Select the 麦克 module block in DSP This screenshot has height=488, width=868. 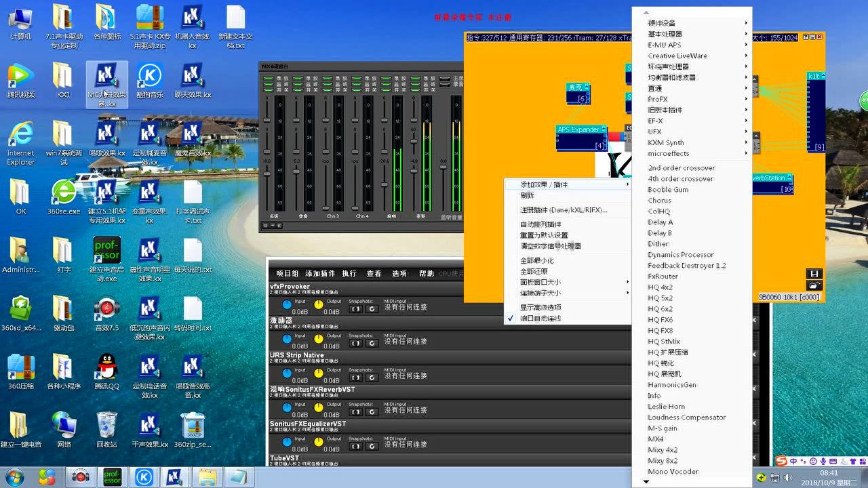coord(578,94)
